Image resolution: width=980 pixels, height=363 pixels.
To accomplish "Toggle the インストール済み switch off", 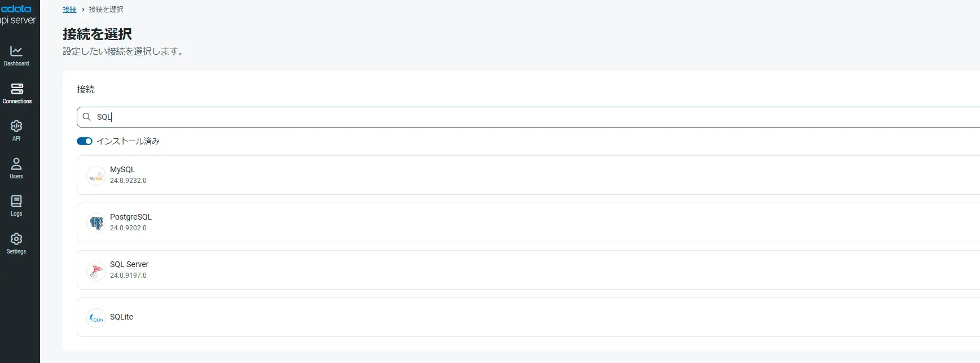I will (85, 141).
